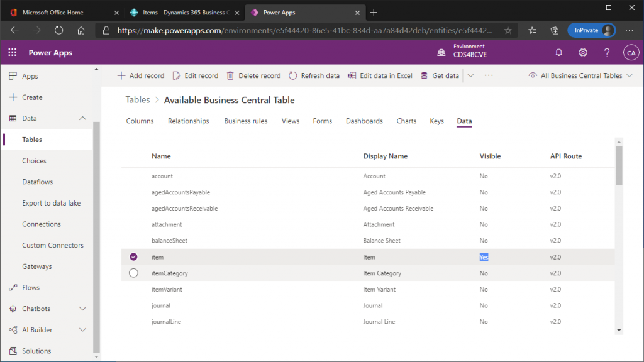This screenshot has width=644, height=362.
Task: Switch to the Business rules tab
Action: 246,121
